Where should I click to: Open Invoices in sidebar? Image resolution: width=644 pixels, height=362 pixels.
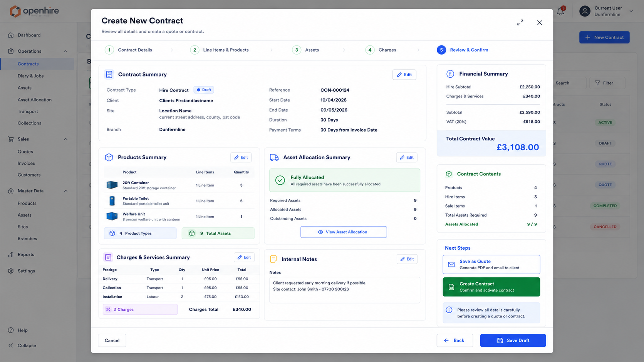point(26,163)
